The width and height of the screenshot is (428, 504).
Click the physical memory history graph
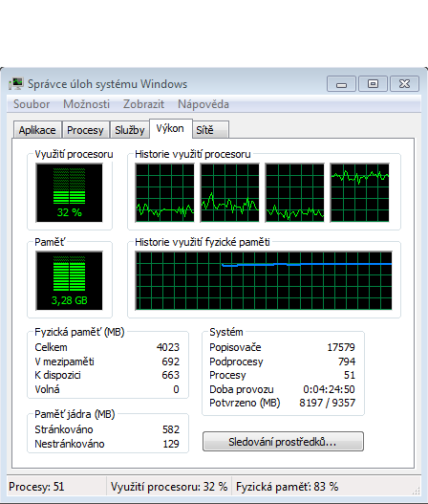point(264,280)
